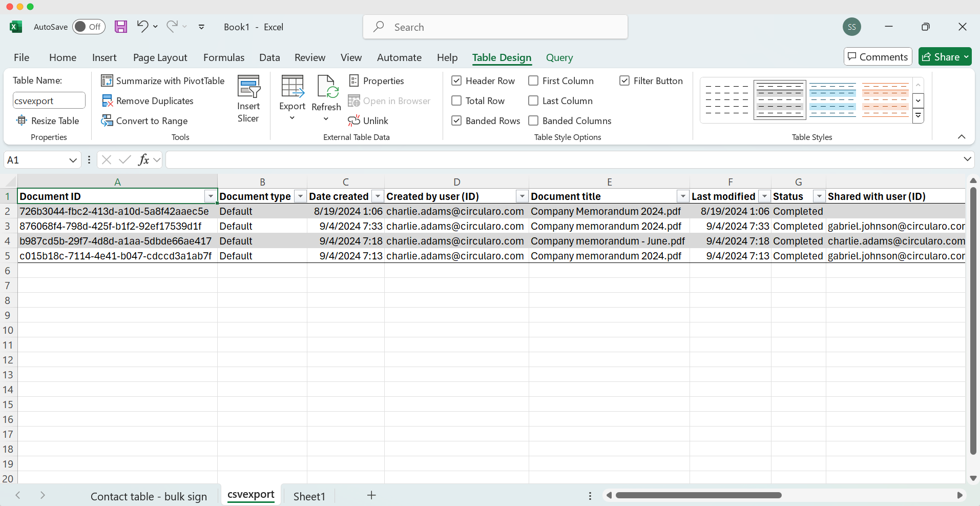980x506 pixels.
Task: Check the Banded Columns option
Action: (x=533, y=121)
